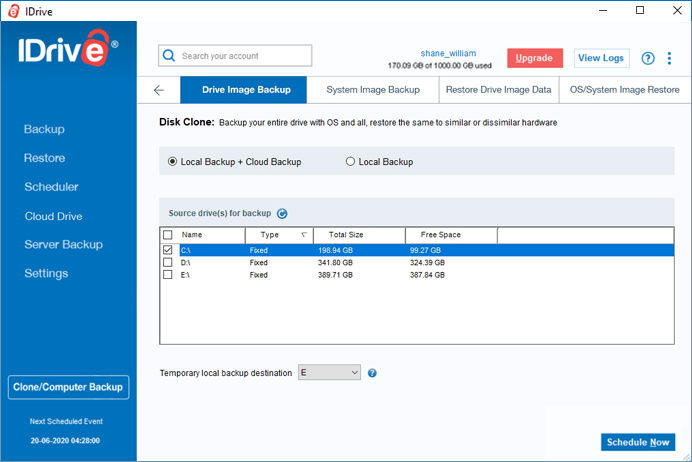Image resolution: width=692 pixels, height=462 pixels.
Task: Open Server Backup in the sidebar
Action: (x=64, y=244)
